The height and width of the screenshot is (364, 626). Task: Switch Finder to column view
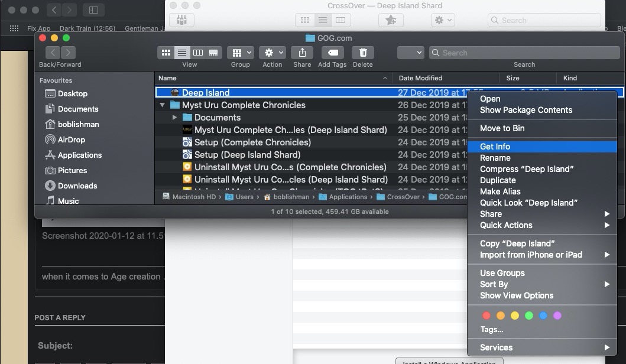click(x=197, y=53)
